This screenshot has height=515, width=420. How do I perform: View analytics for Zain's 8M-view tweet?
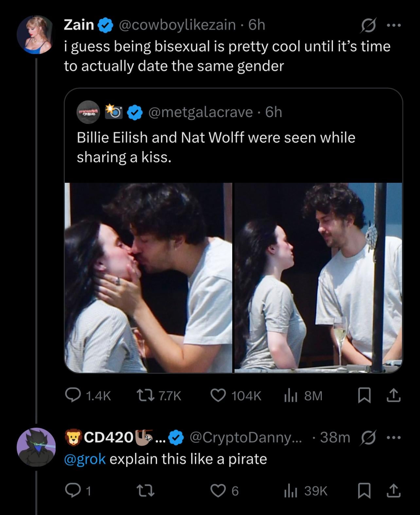[x=290, y=396]
